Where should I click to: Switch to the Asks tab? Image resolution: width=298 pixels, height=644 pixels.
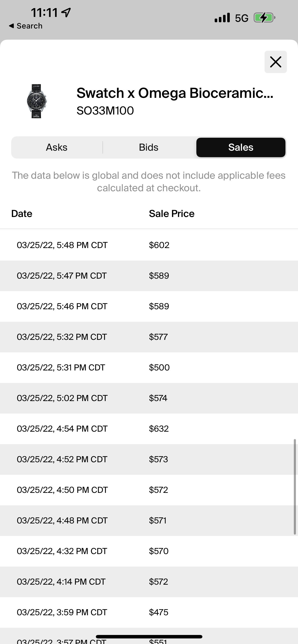point(57,147)
